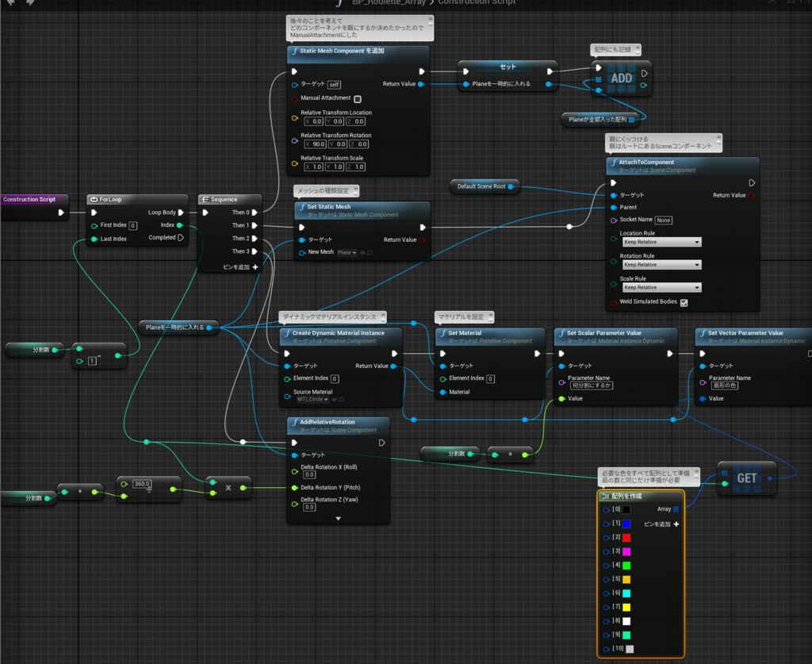Click the Default Scene Root output pin
812x664 pixels.
(511, 186)
